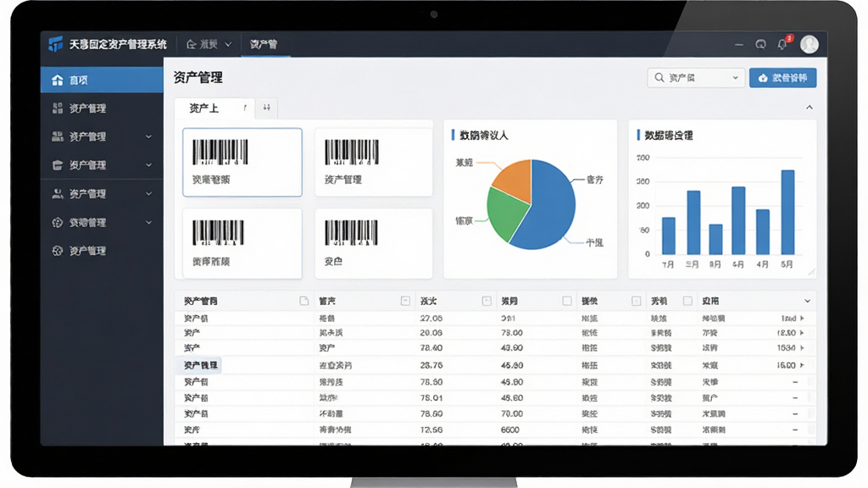868x488 pixels.
Task: Click the table cell showing 20.06
Action: coord(431,333)
